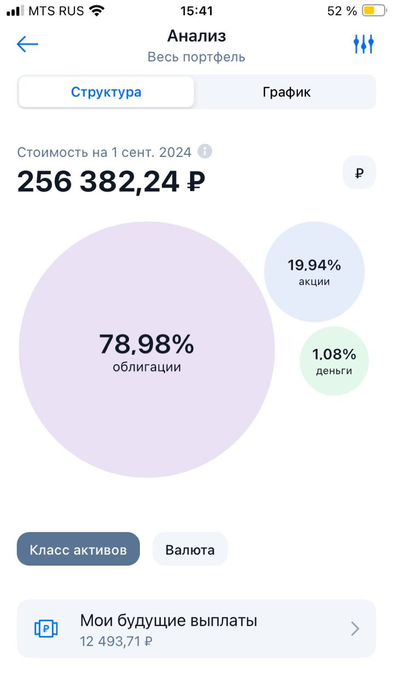Viewport: 393px width, 700px height.
Task: Tap the ruble currency button
Action: (359, 172)
